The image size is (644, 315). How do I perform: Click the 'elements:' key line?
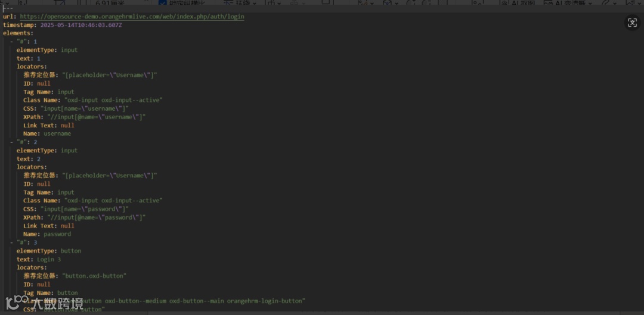click(x=18, y=33)
